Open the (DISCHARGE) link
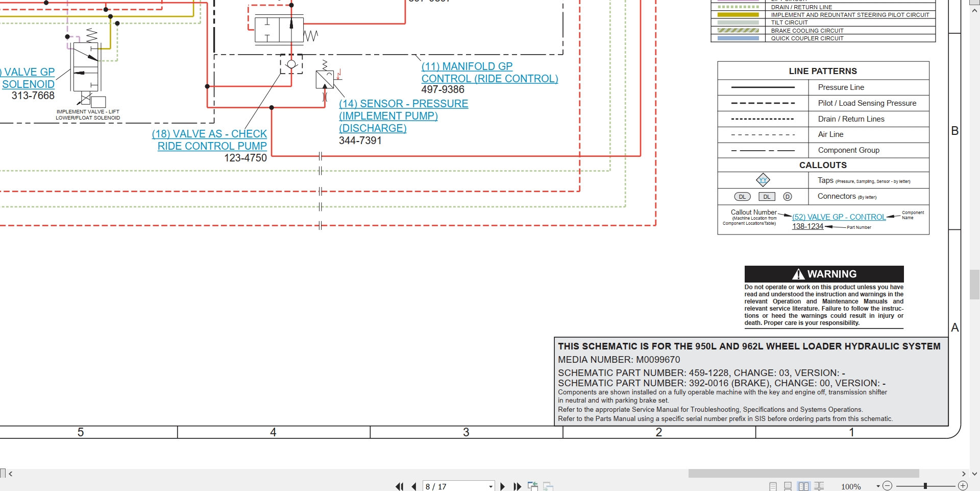The width and height of the screenshot is (980, 491). [373, 128]
